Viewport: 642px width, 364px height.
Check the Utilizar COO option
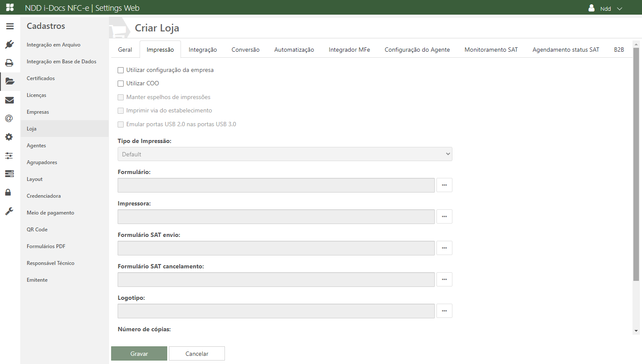[x=121, y=84]
